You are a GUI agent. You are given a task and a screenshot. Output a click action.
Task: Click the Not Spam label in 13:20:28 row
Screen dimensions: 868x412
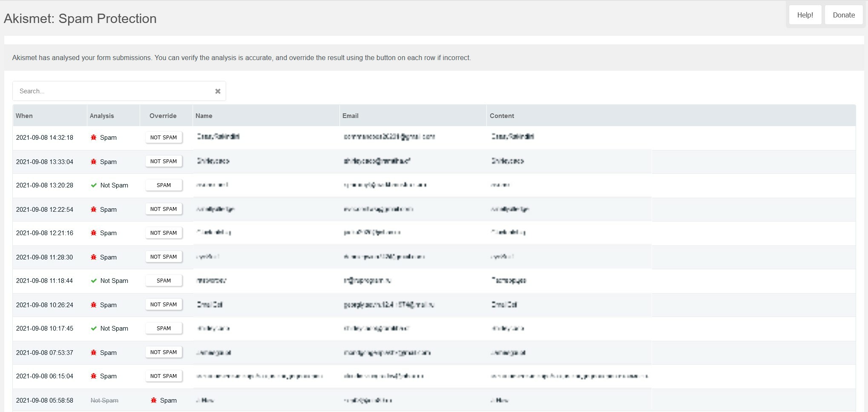(114, 185)
